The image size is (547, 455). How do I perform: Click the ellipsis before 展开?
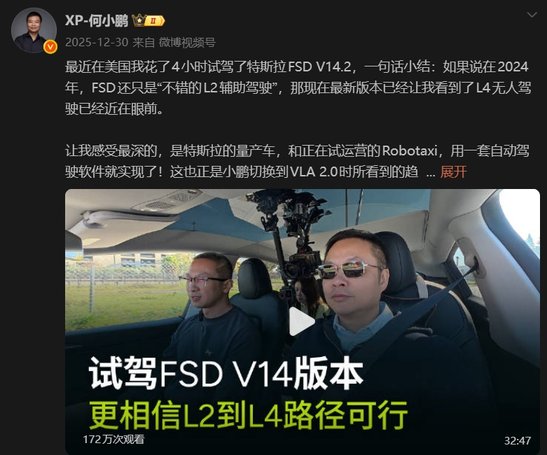(x=430, y=174)
